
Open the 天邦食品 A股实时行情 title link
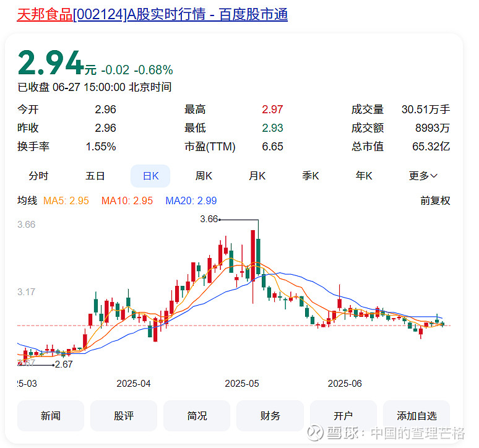152,14
